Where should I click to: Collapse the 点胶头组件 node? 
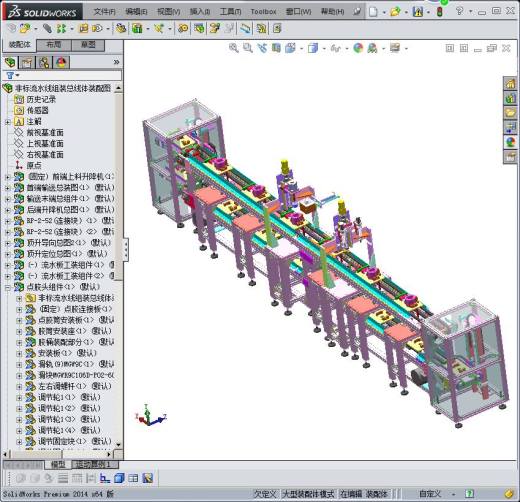[8, 287]
